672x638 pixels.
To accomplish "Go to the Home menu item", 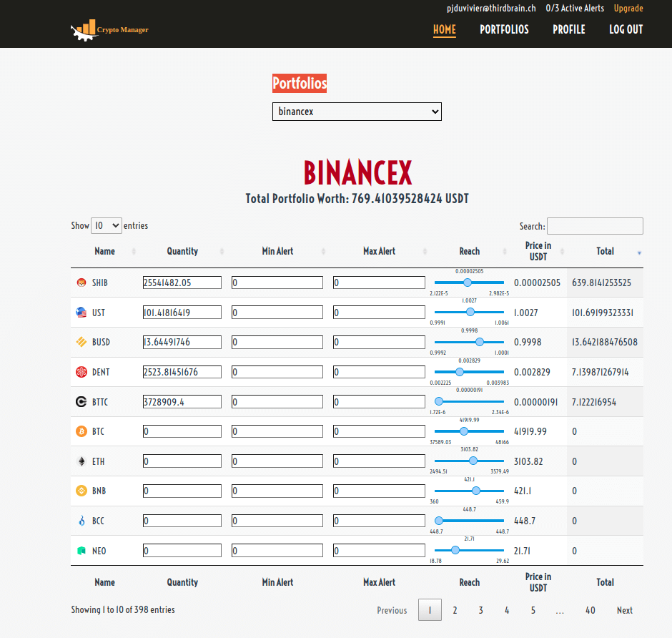I will click(x=445, y=29).
